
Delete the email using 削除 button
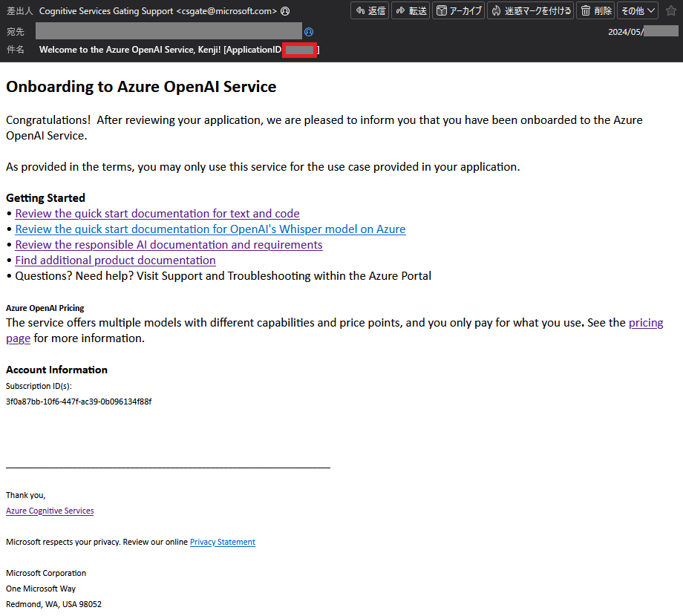point(596,11)
